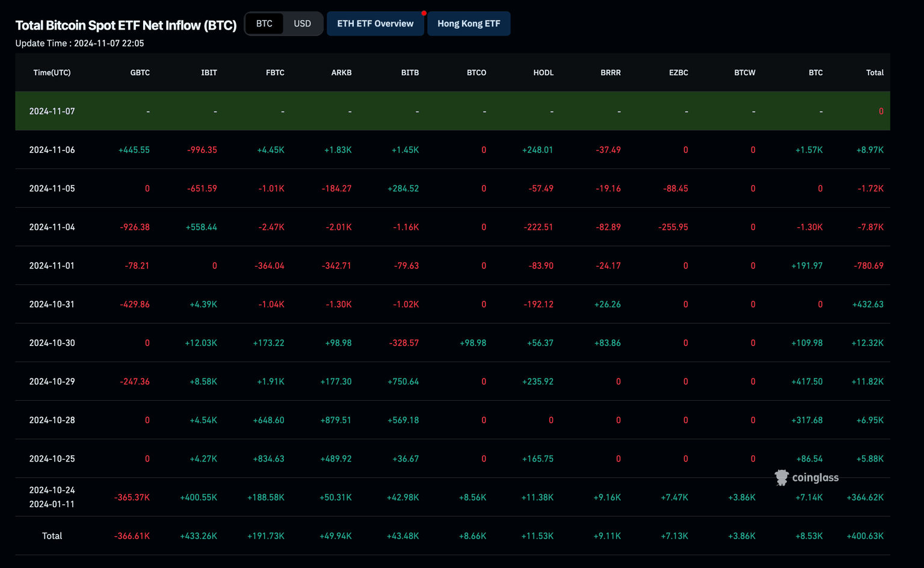Viewport: 924px width, 568px height.
Task: Open the ETH ETF Overview page
Action: click(375, 23)
